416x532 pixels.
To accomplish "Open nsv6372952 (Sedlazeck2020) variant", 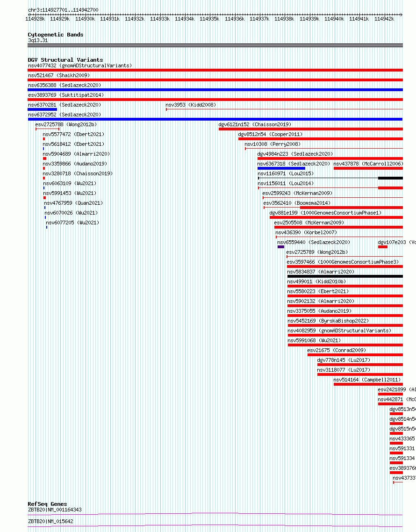I will click(65, 115).
